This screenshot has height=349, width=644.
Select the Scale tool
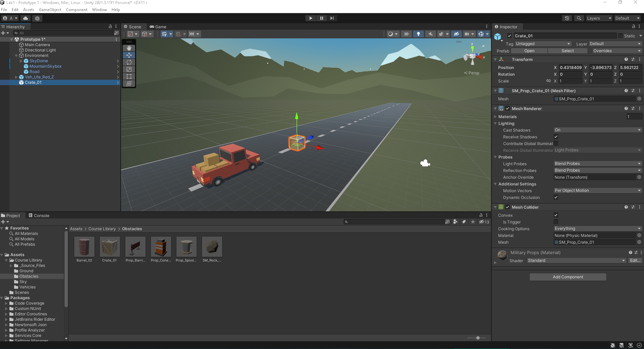[x=129, y=69]
